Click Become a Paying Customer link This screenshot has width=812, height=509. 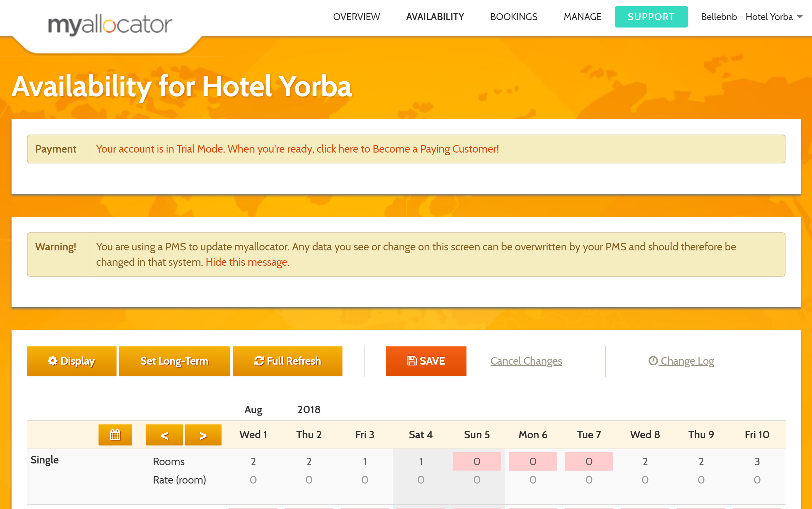point(433,149)
